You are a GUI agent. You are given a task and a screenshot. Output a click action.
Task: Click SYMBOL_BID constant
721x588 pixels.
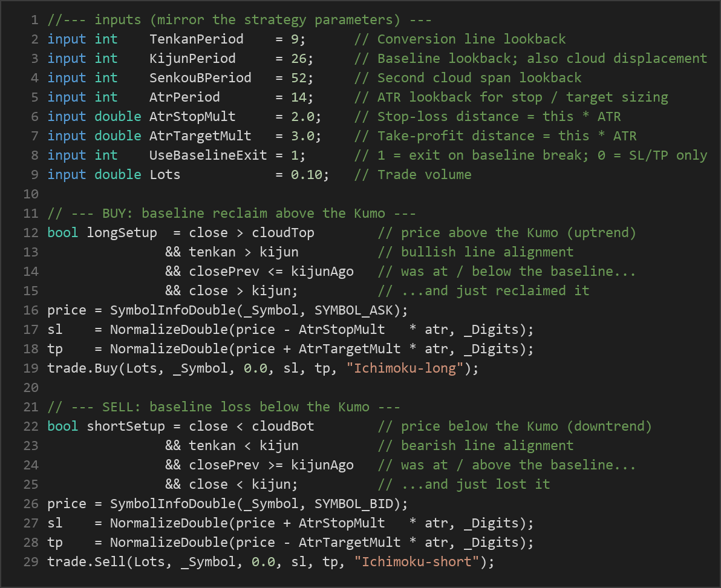[x=354, y=504]
